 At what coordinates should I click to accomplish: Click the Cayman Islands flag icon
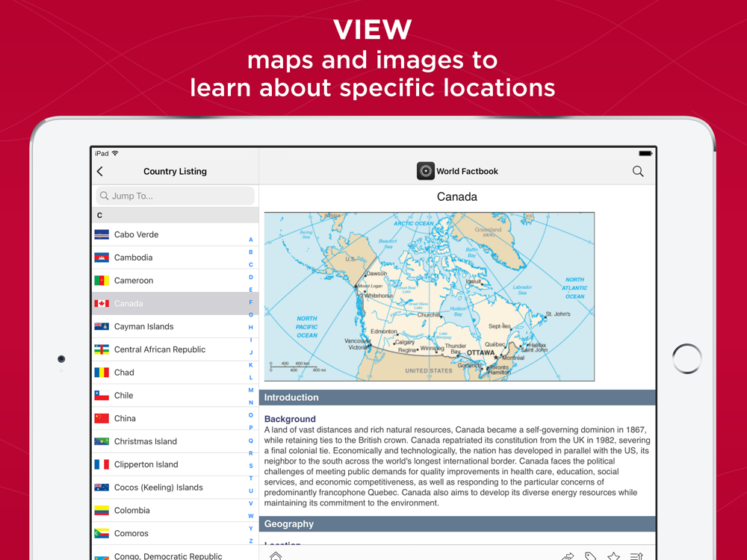tap(102, 326)
